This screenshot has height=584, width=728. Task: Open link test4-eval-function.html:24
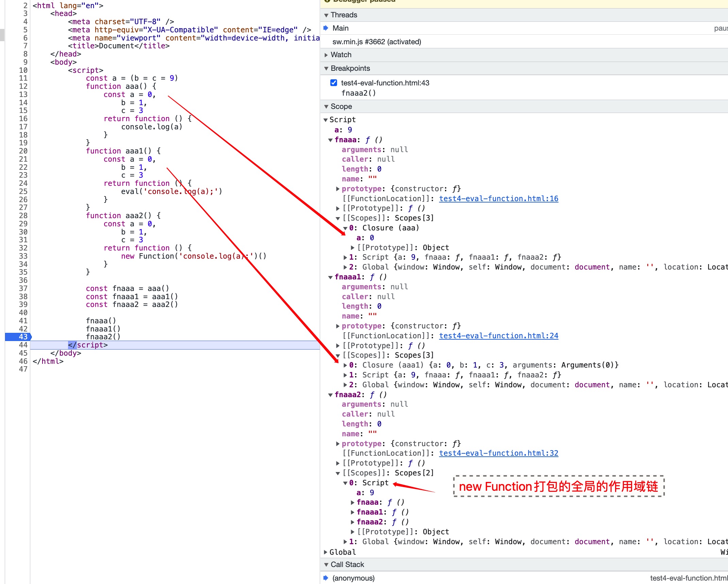[499, 336]
